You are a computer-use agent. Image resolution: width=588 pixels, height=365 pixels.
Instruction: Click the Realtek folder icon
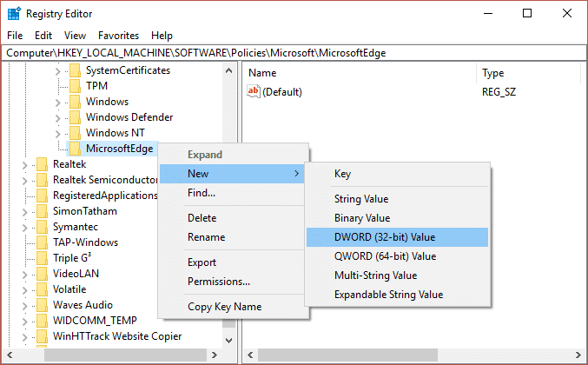coord(42,164)
